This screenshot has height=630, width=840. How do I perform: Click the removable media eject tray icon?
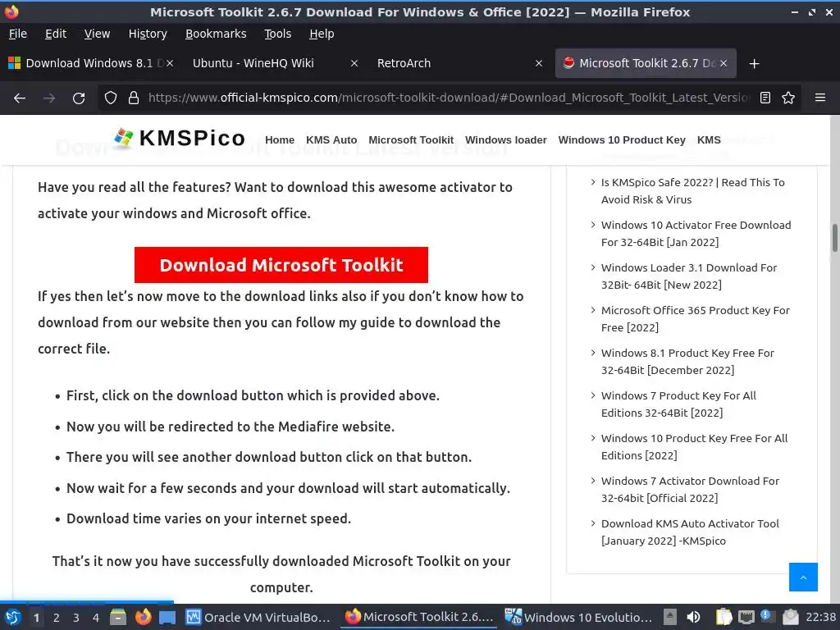point(669,617)
